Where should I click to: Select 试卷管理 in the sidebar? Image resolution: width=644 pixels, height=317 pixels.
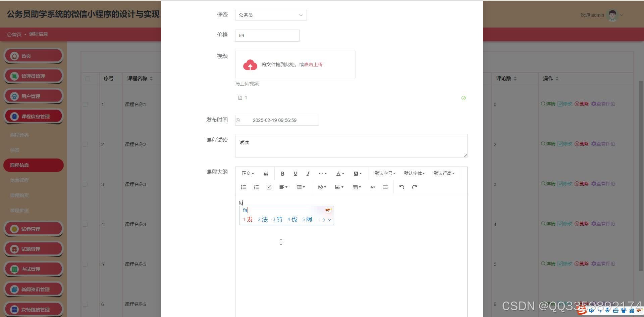tap(34, 229)
